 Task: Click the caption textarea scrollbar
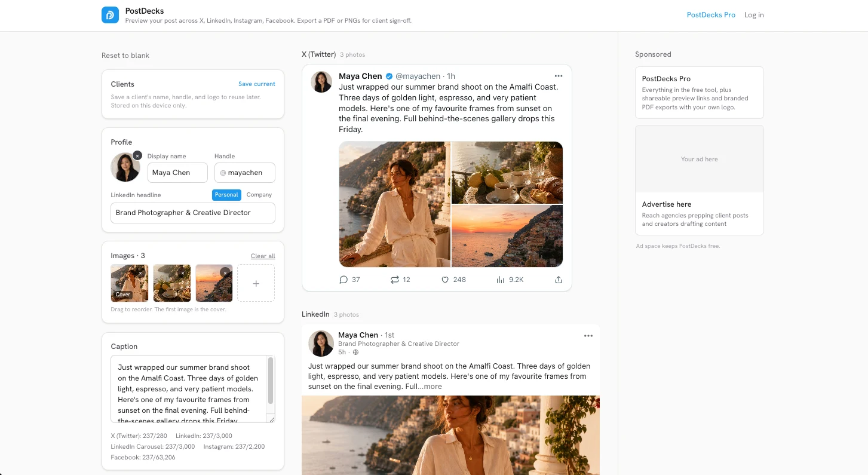pos(271,381)
